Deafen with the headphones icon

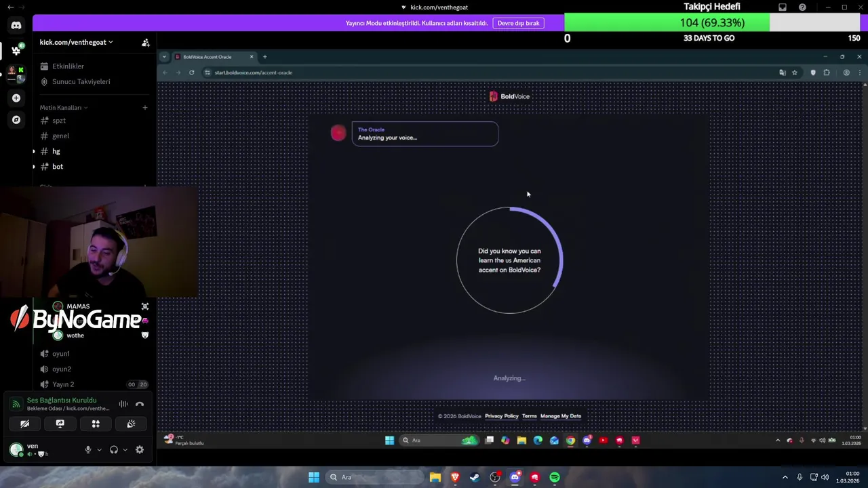114,450
